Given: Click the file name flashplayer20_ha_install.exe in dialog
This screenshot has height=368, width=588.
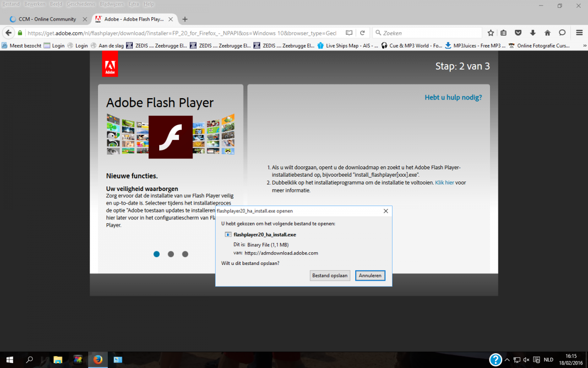Looking at the screenshot, I should tap(265, 235).
